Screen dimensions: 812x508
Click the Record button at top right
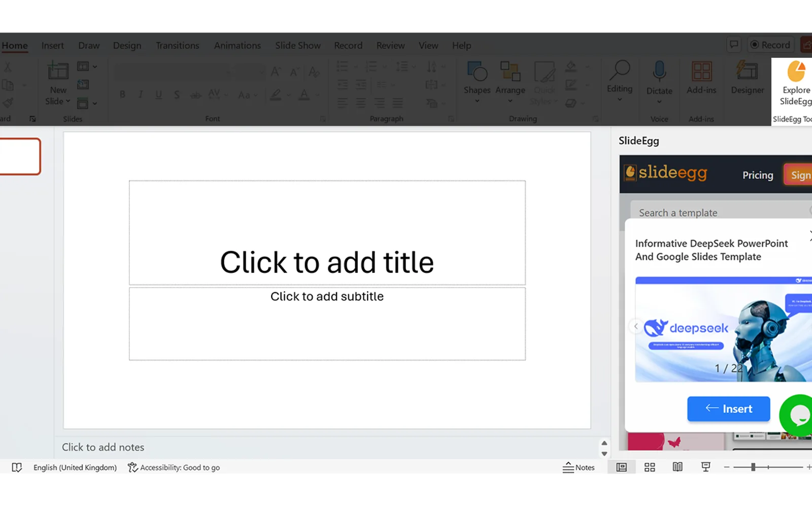point(770,45)
